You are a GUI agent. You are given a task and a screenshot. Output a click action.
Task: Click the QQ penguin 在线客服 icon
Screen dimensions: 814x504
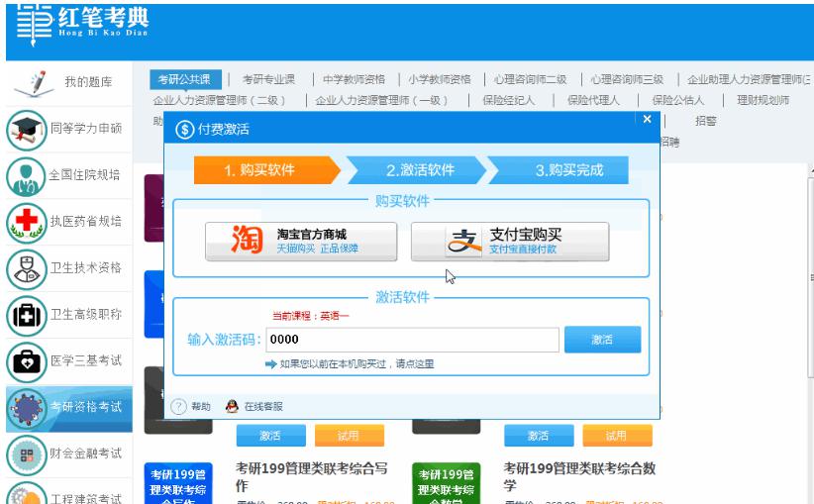[x=232, y=406]
